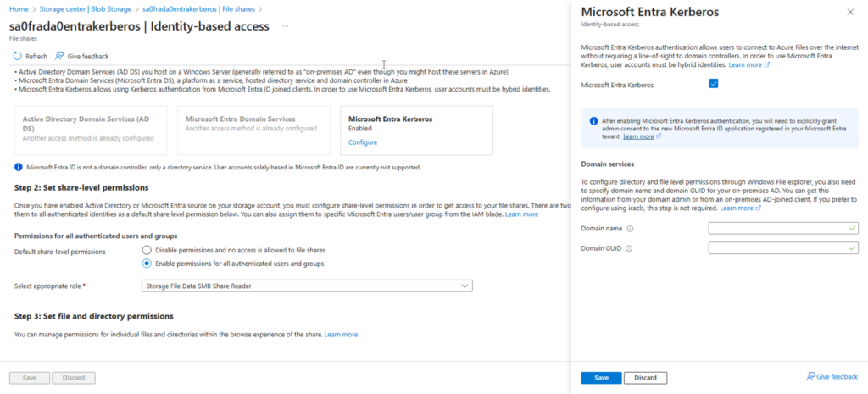Image resolution: width=868 pixels, height=394 pixels.
Task: Click the info icon next to Domain GUID
Action: click(630, 249)
